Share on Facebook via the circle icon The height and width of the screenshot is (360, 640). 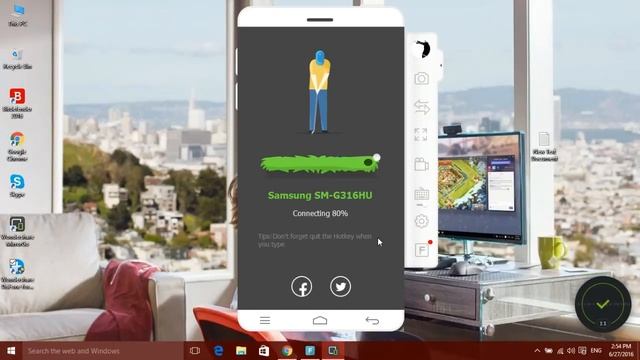302,286
